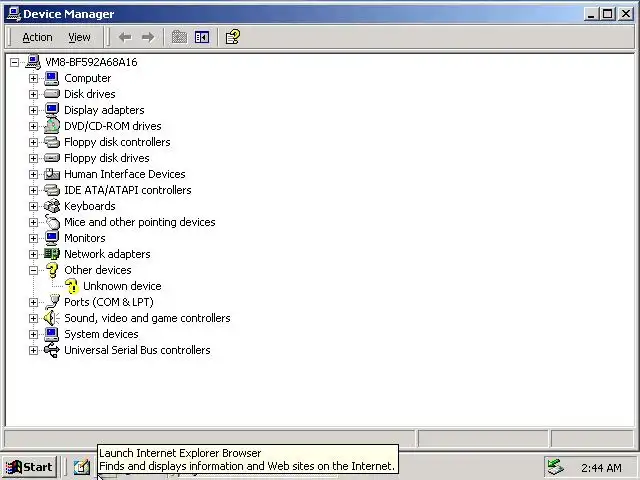Click the 2:44 AM clock

(601, 468)
